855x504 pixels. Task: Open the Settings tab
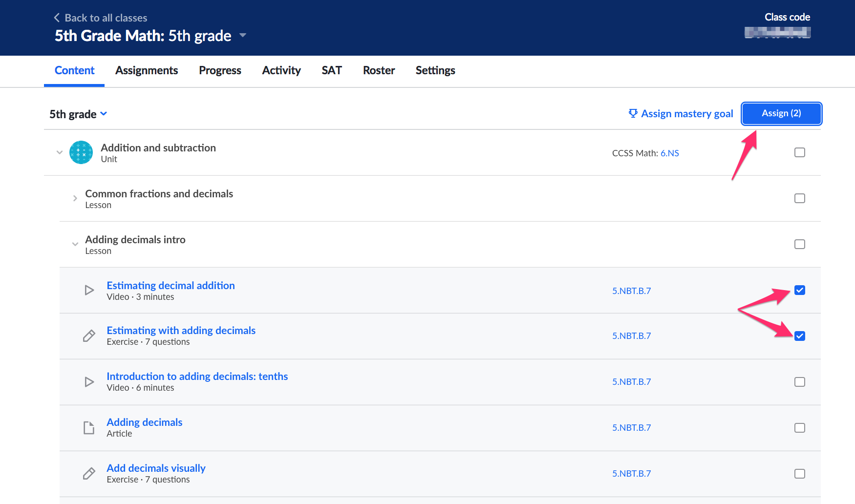click(x=435, y=71)
